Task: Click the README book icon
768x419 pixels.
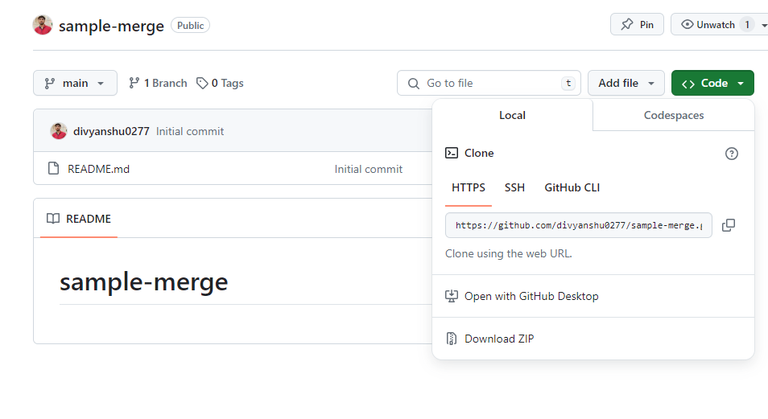Action: coord(53,219)
